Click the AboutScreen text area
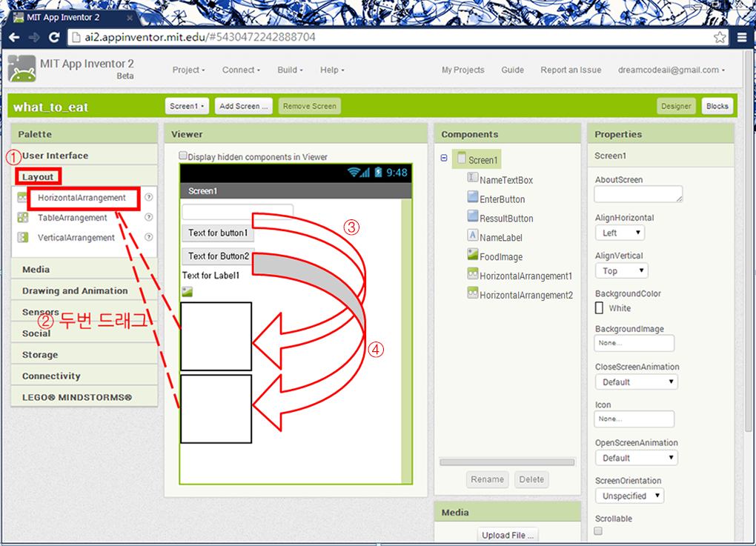Viewport: 756px width, 546px height. click(x=638, y=193)
